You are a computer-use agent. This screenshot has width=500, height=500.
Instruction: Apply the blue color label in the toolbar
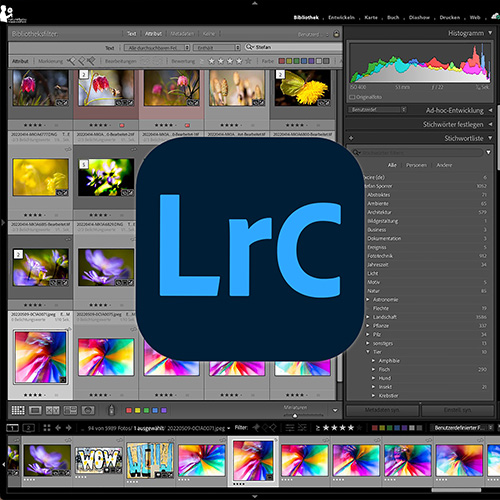(155, 410)
